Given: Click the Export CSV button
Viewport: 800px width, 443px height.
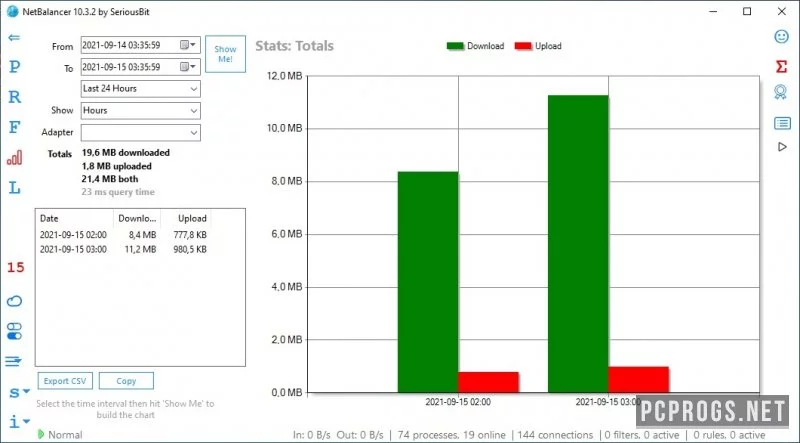Looking at the screenshot, I should (65, 381).
